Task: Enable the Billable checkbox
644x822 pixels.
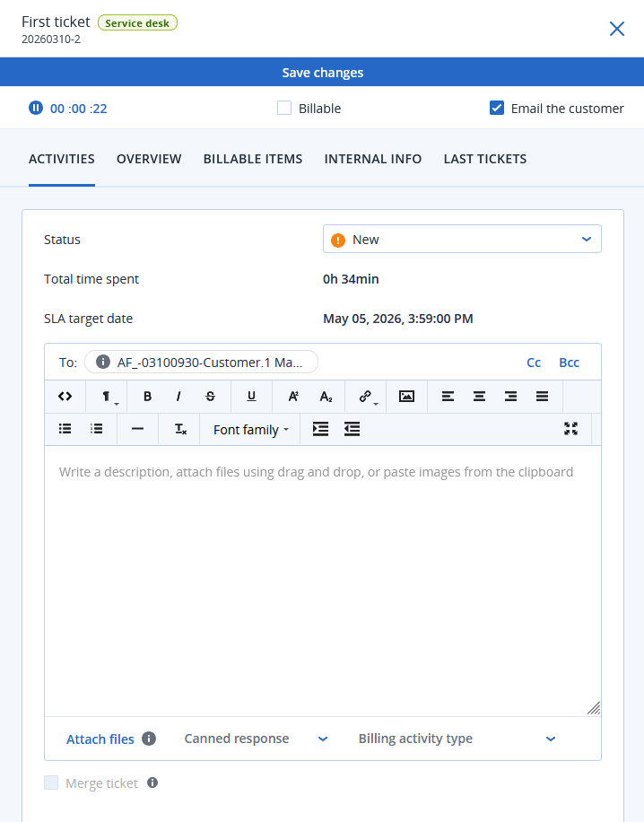Action: coord(284,109)
